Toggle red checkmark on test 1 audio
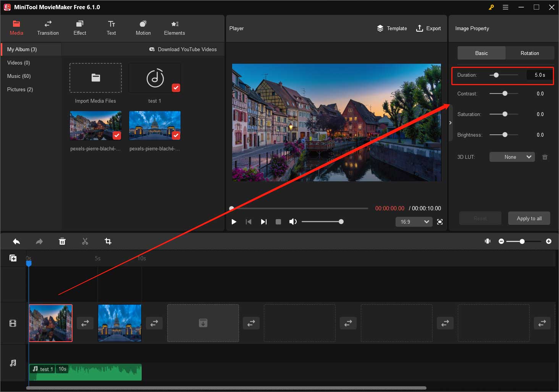The width and height of the screenshot is (559, 392). pos(176,88)
